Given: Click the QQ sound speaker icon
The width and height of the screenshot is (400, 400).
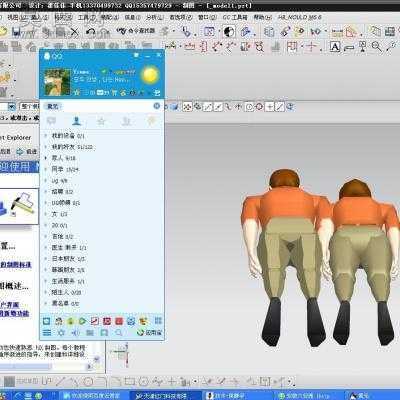Looking at the screenshot, I should coord(75,333).
